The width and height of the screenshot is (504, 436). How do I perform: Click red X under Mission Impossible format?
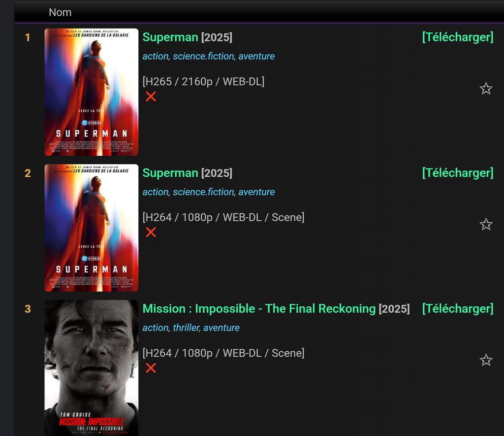click(151, 368)
